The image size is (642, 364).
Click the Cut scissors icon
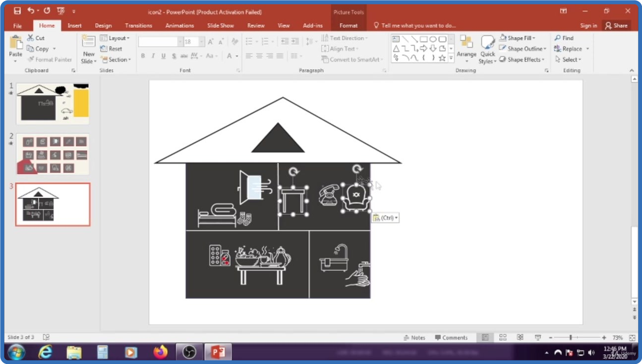pos(31,38)
